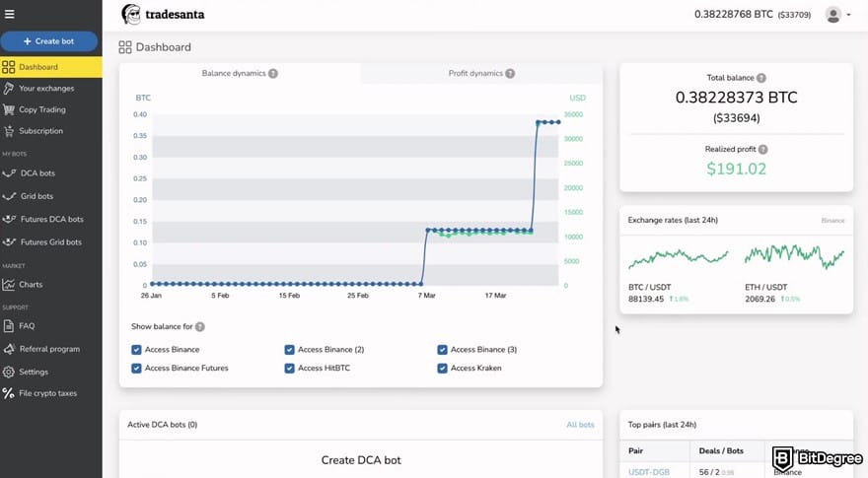
Task: Click the Create bot button
Action: pos(48,41)
